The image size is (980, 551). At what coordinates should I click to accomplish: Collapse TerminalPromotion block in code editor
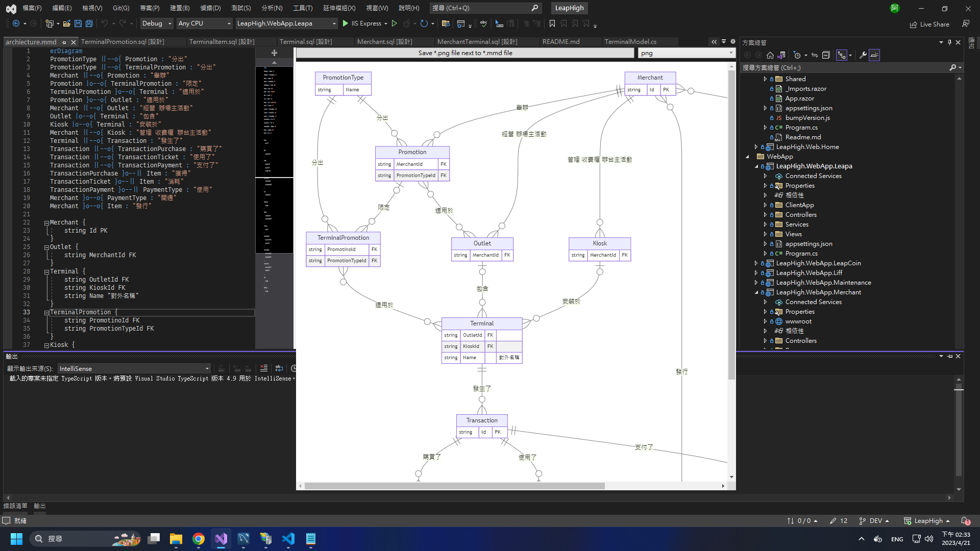(x=46, y=313)
